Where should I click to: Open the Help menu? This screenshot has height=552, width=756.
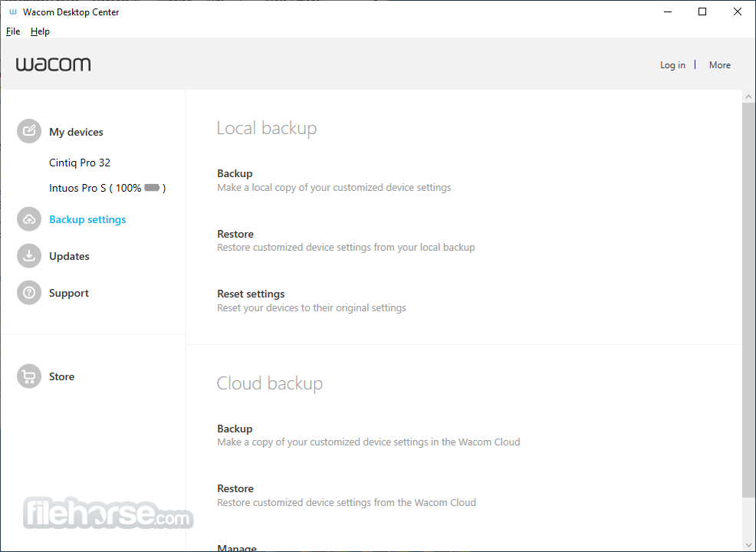pyautogui.click(x=40, y=31)
